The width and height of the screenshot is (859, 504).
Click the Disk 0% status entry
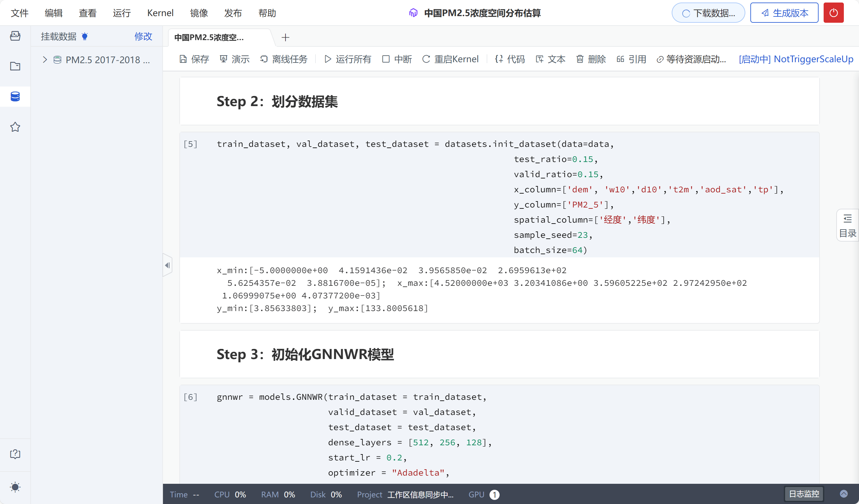pos(326,495)
